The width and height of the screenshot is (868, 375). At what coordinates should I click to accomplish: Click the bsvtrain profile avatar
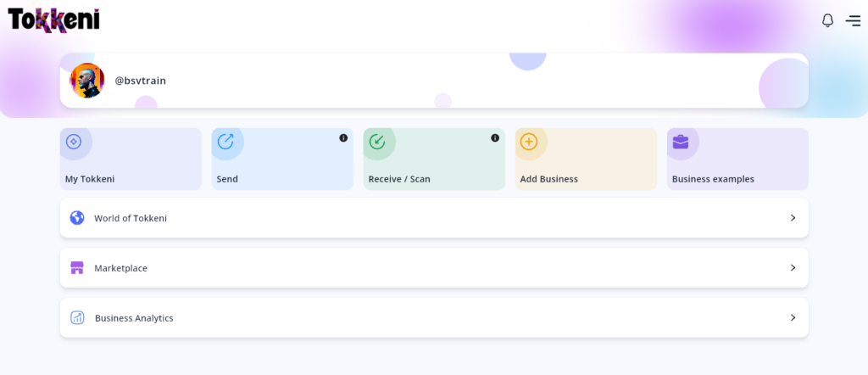pyautogui.click(x=86, y=81)
